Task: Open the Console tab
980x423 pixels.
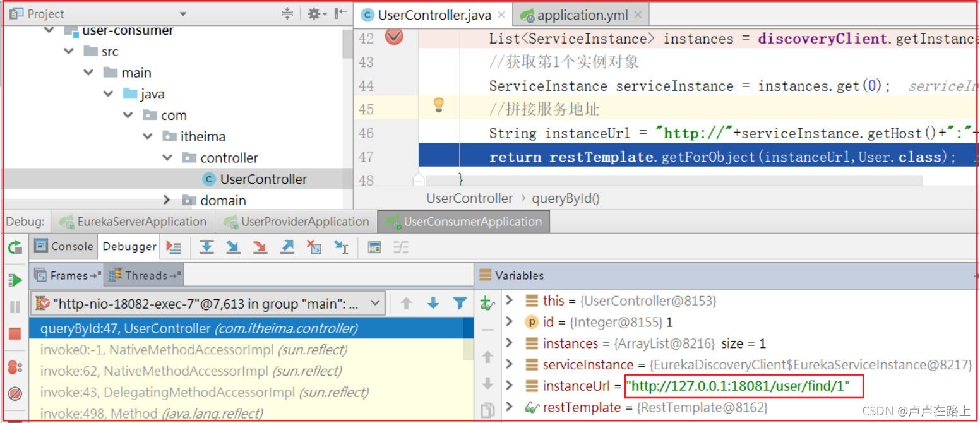Action: pos(65,247)
